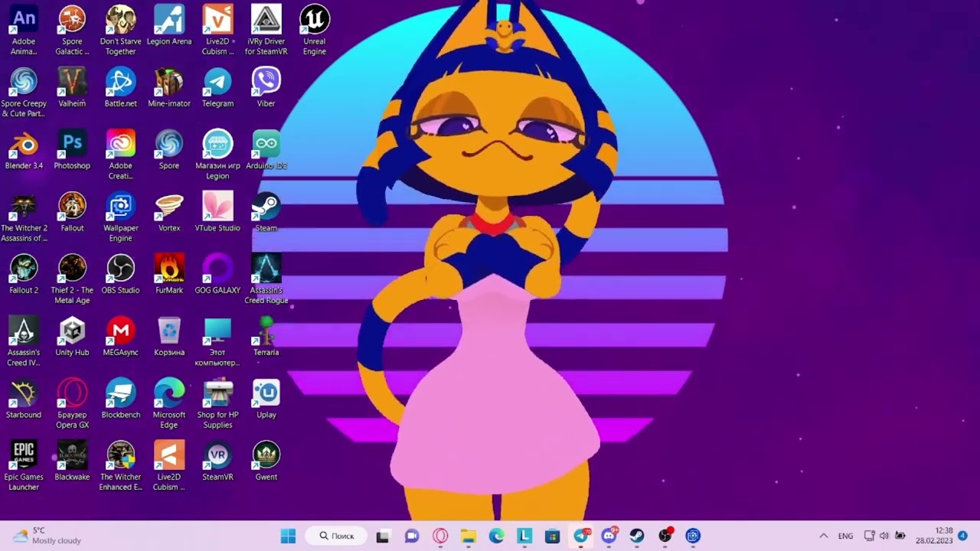The height and width of the screenshot is (551, 980).
Task: Select the Mine-imator desktop icon
Action: (169, 88)
